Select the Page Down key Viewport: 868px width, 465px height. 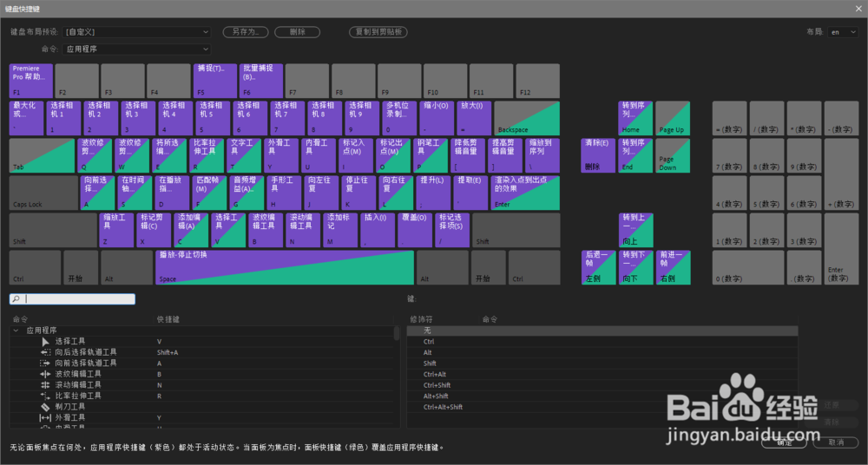(673, 155)
